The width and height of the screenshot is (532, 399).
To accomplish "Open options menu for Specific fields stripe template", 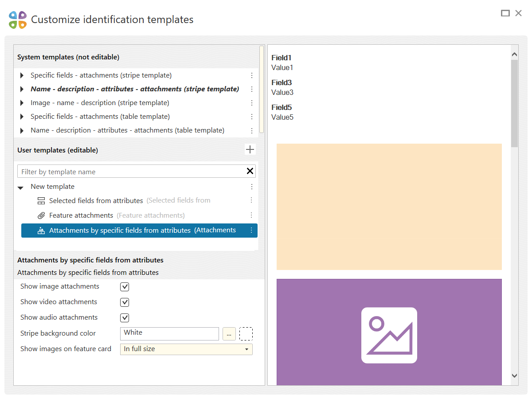I will (252, 75).
